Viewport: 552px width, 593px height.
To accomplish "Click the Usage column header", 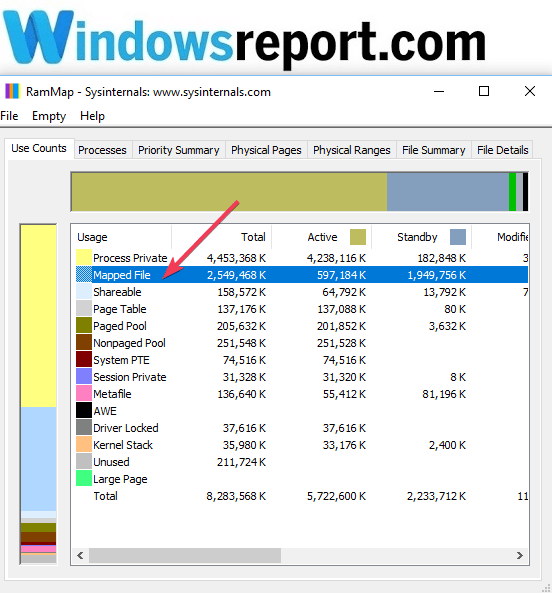I will point(121,237).
